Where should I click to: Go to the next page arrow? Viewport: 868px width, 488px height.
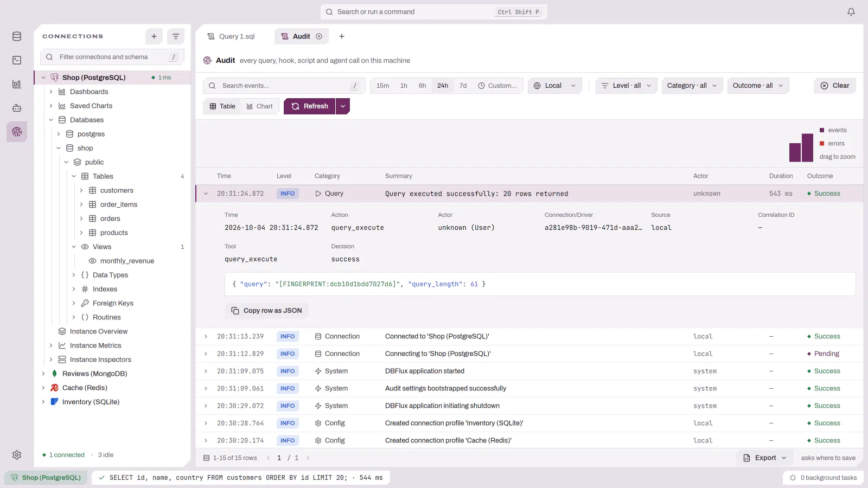(308, 458)
